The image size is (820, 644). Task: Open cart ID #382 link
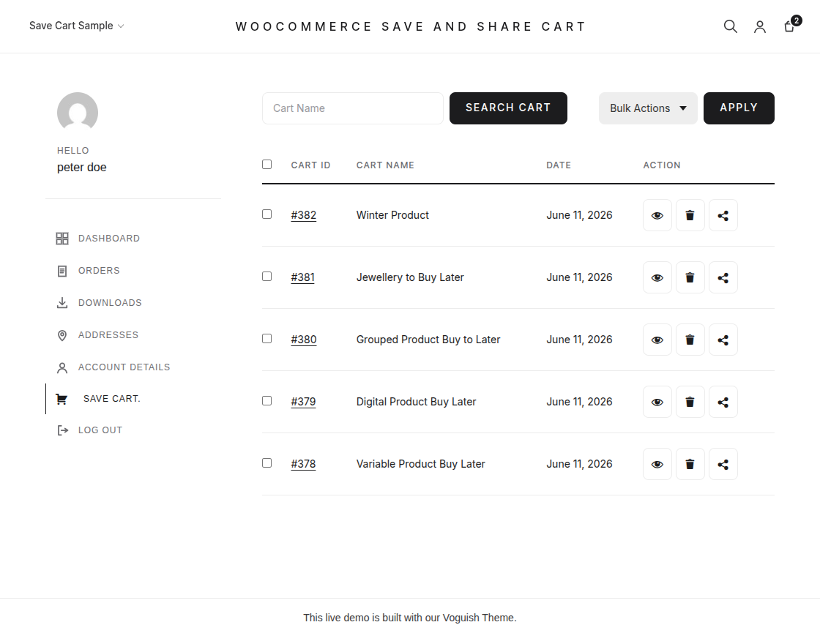click(303, 215)
